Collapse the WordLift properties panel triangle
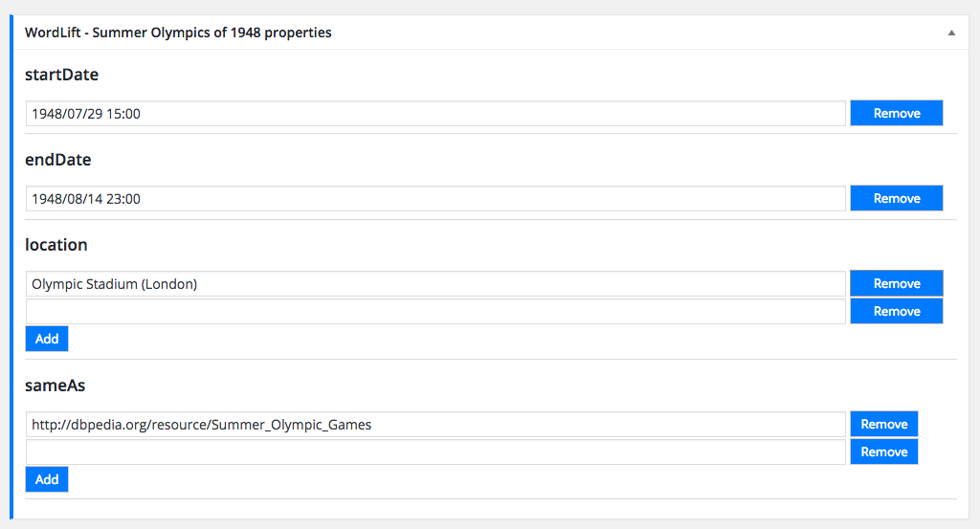Screen dimensions: 980x529 951,33
